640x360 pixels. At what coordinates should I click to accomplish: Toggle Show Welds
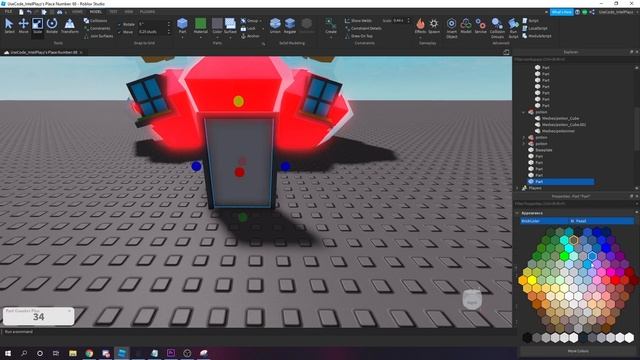(x=358, y=20)
